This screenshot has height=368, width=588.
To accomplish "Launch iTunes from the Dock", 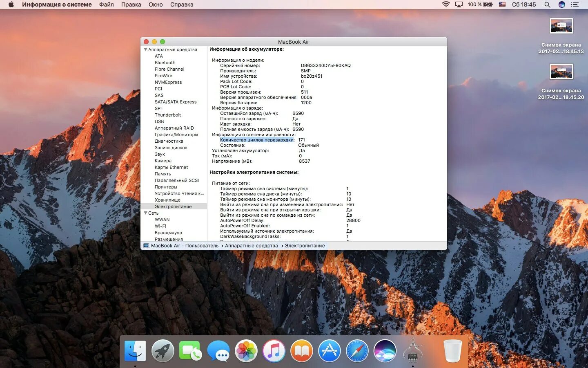I will [274, 351].
